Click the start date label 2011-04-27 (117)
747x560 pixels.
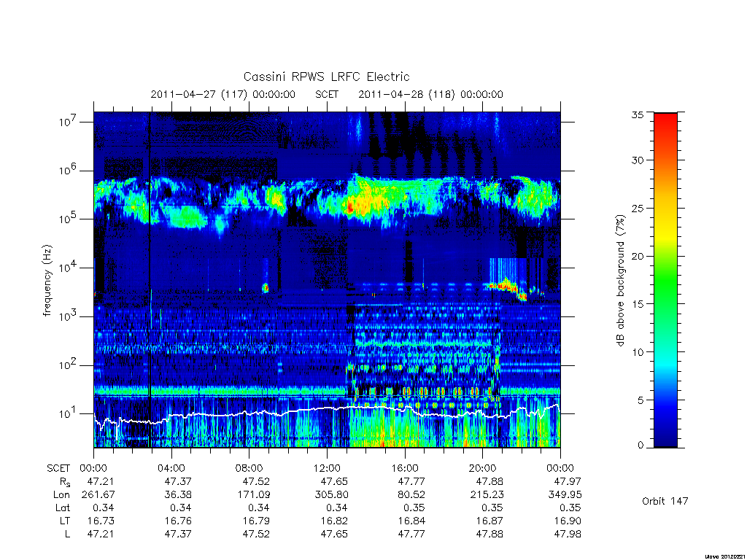point(199,94)
